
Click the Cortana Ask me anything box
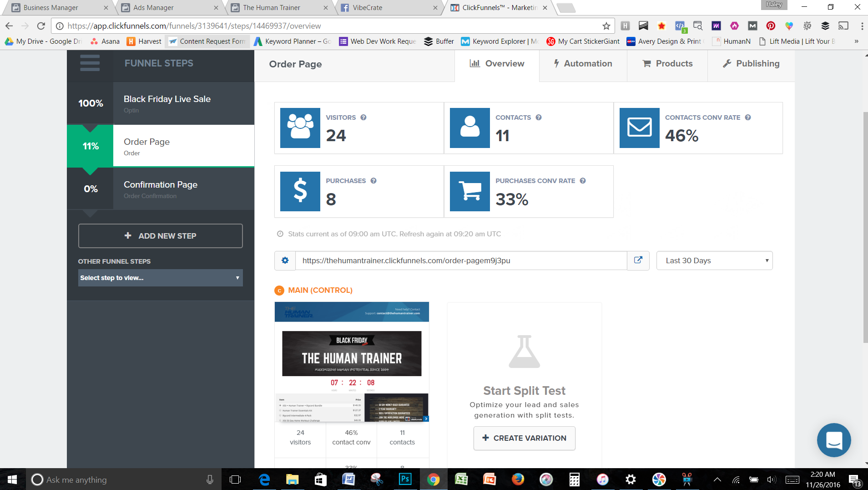(123, 479)
